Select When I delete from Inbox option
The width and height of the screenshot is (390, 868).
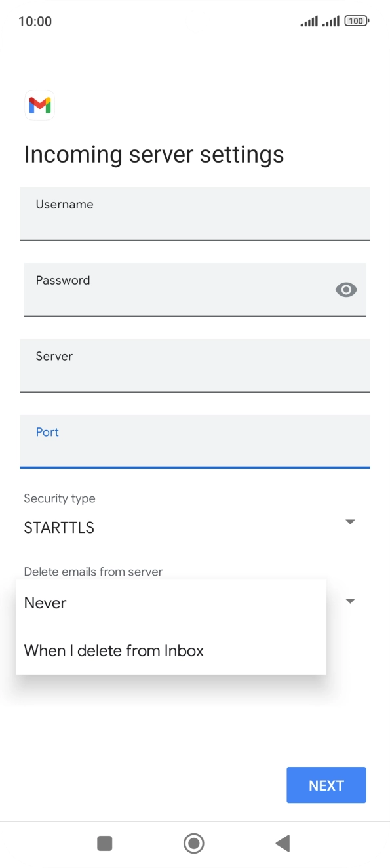tap(113, 650)
